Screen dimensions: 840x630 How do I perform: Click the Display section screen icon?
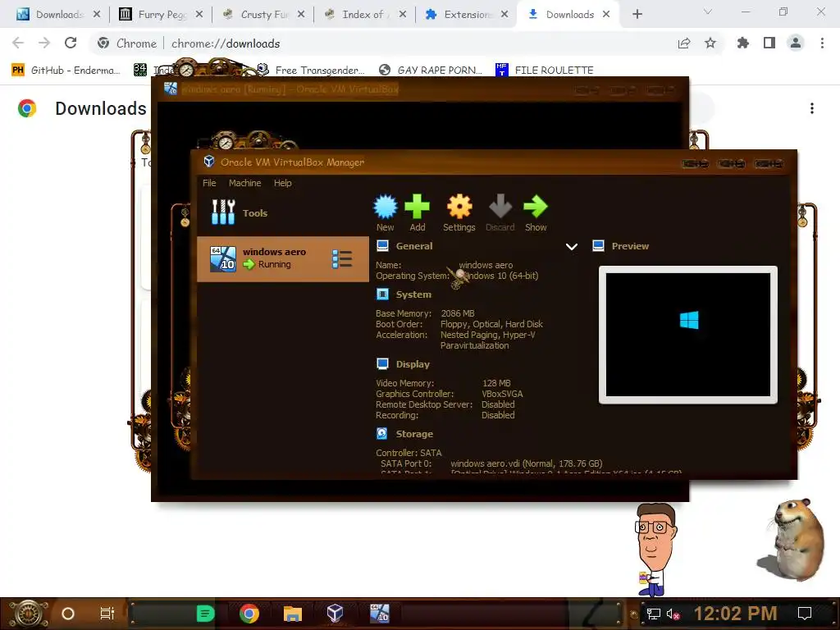click(x=382, y=363)
